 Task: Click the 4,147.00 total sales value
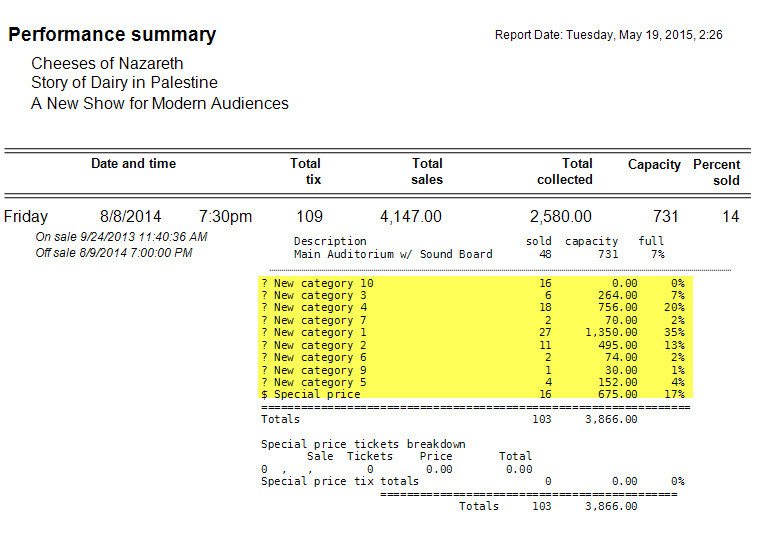411,216
